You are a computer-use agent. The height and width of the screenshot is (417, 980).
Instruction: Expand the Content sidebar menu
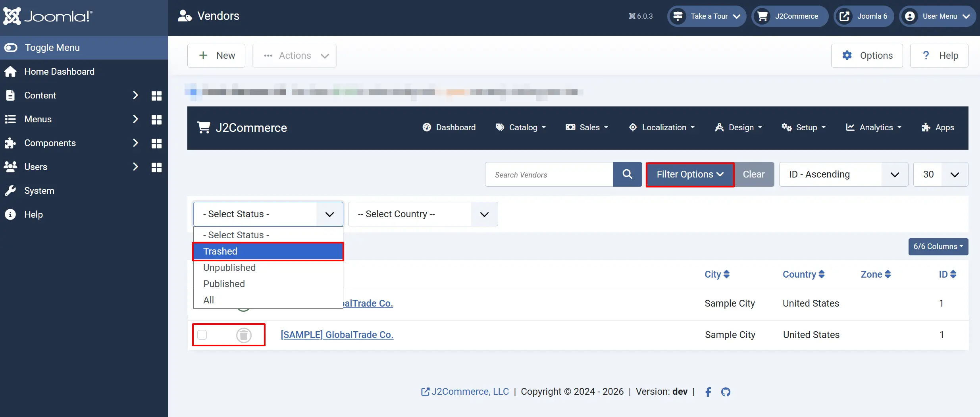(x=135, y=95)
